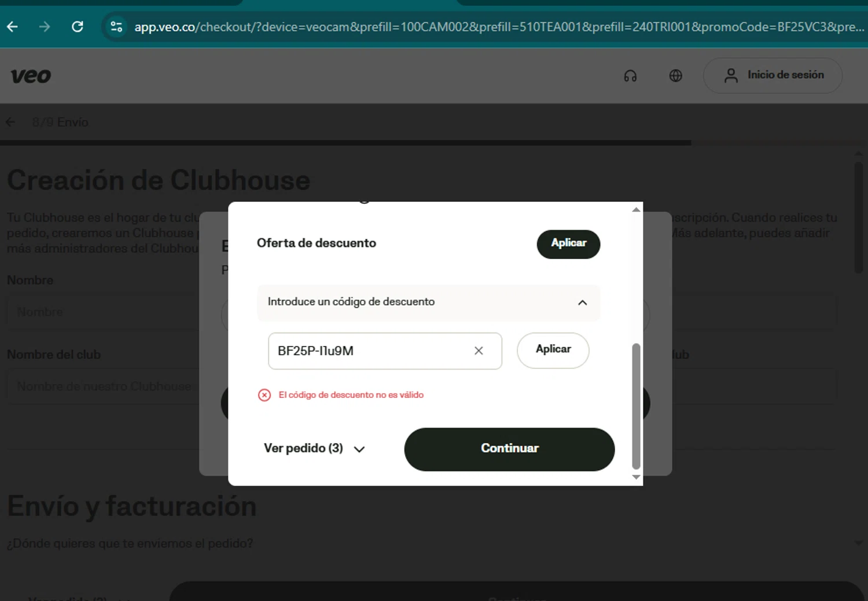
Task: Click the Nombre de nuestro Clubhouse field
Action: 104,386
